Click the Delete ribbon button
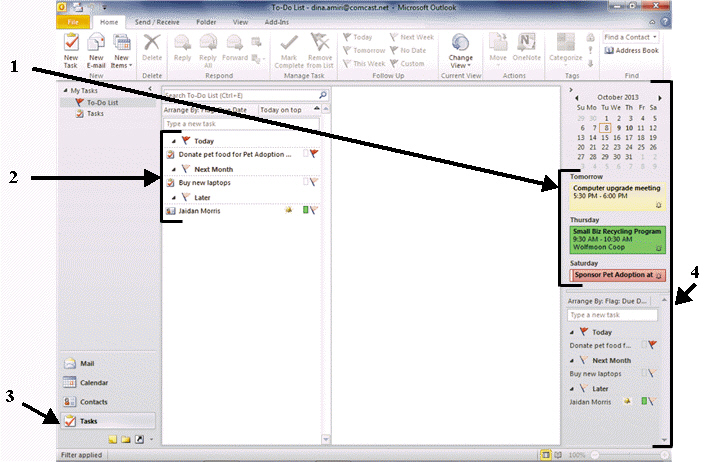Screen dimensions: 704x462 pyautogui.click(x=152, y=48)
